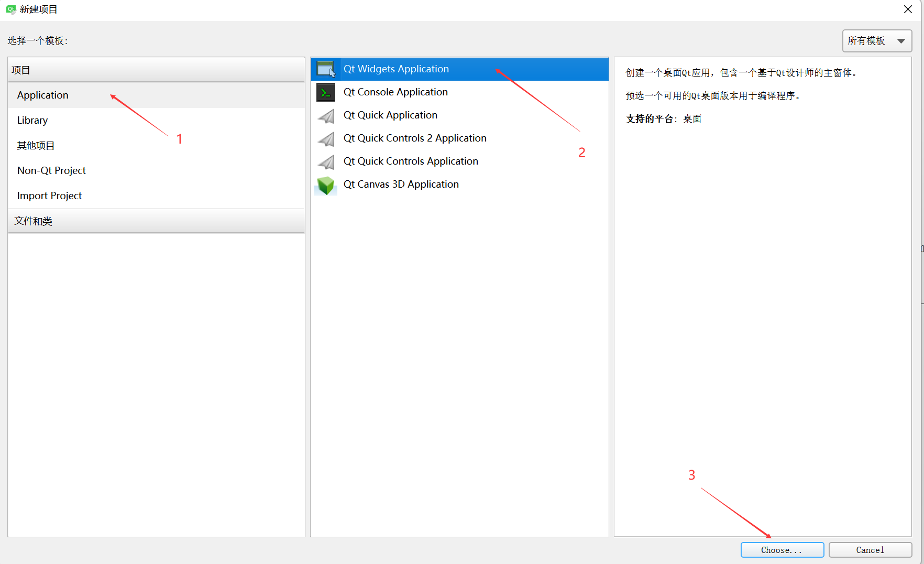Click the Qt Creator logo in title bar
924x564 pixels.
coord(10,9)
